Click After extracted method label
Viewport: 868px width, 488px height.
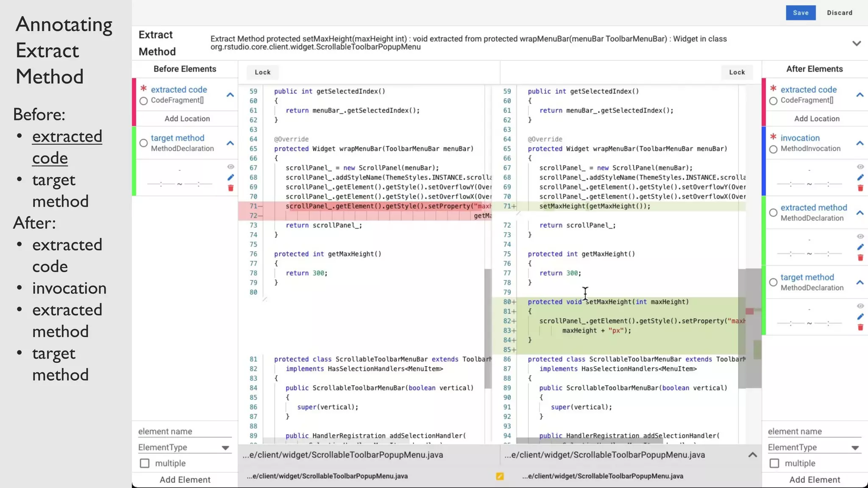pos(814,208)
